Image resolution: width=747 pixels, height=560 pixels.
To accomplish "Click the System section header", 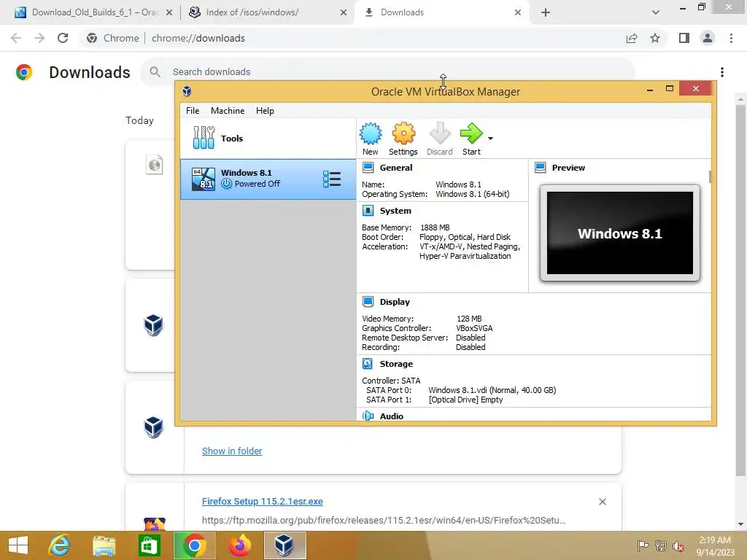I will 395,211.
